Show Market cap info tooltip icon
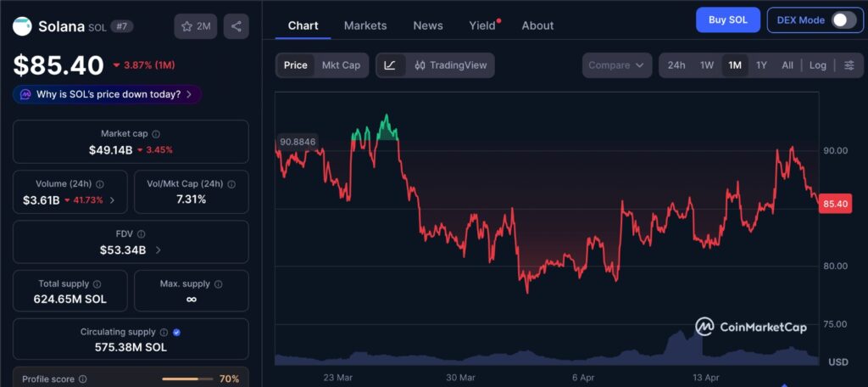 (156, 133)
